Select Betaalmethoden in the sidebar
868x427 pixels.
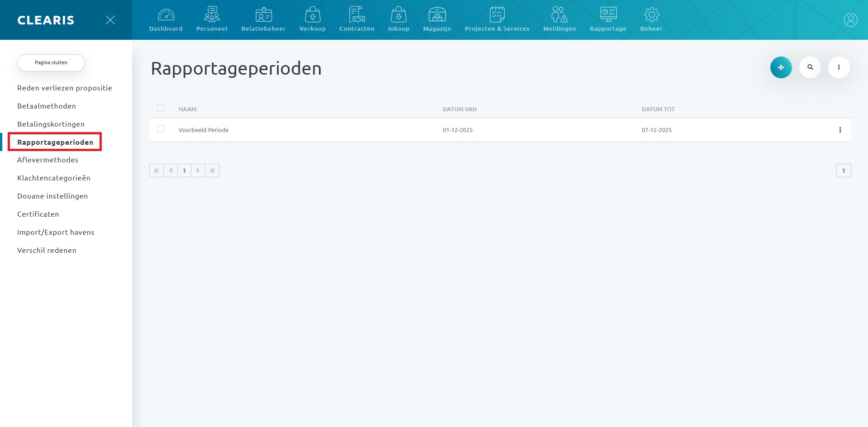[47, 106]
